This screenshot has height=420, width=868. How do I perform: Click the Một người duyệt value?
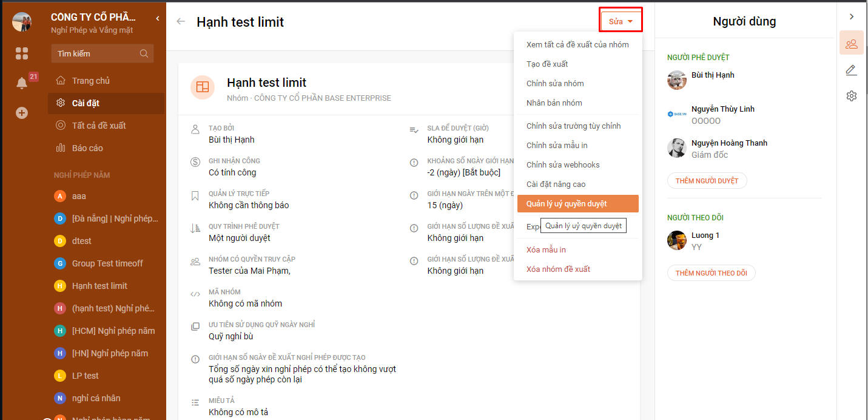(x=240, y=238)
